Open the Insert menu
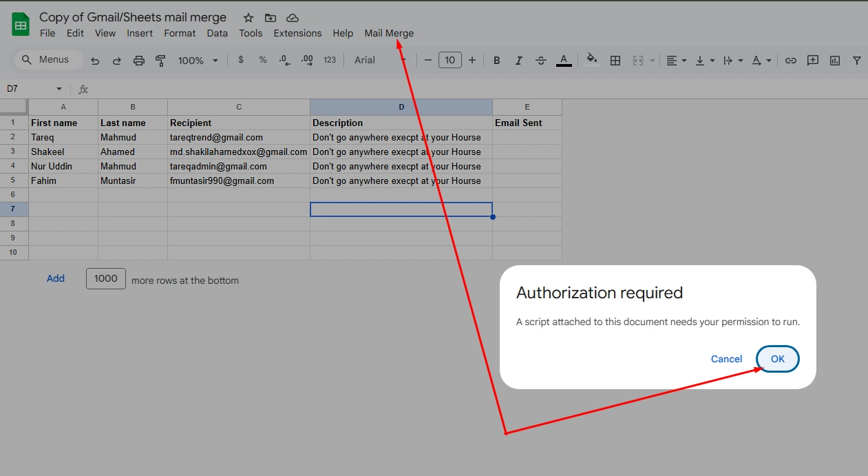Screen dimensions: 868x476 coord(140,33)
